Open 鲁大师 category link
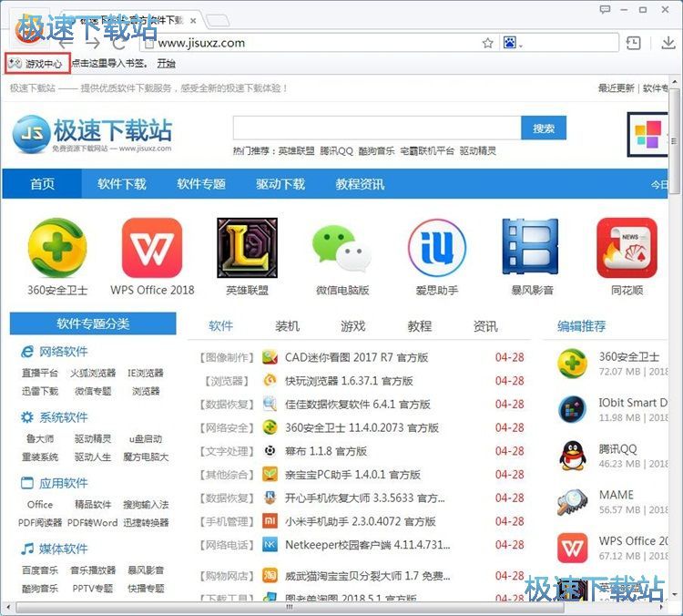 pos(40,438)
